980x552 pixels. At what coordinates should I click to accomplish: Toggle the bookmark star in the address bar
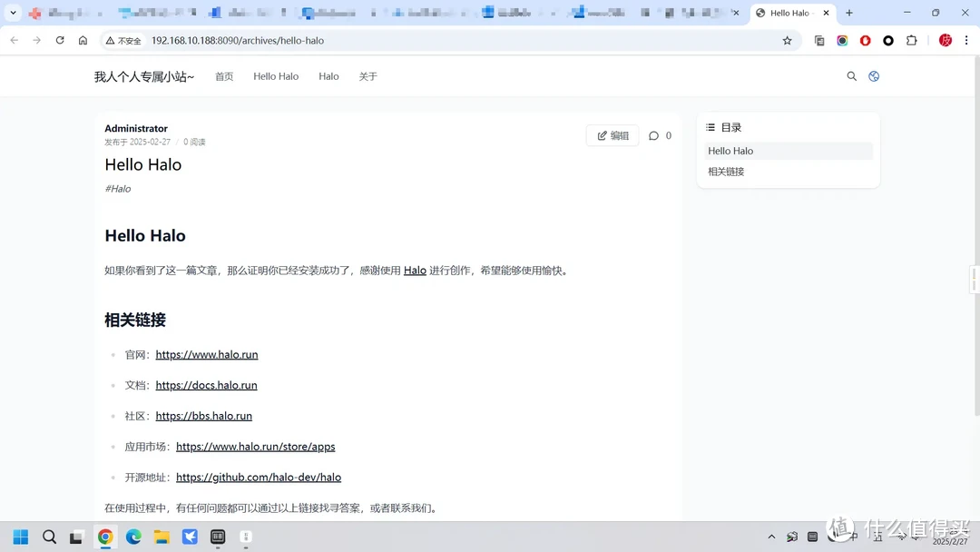(787, 41)
